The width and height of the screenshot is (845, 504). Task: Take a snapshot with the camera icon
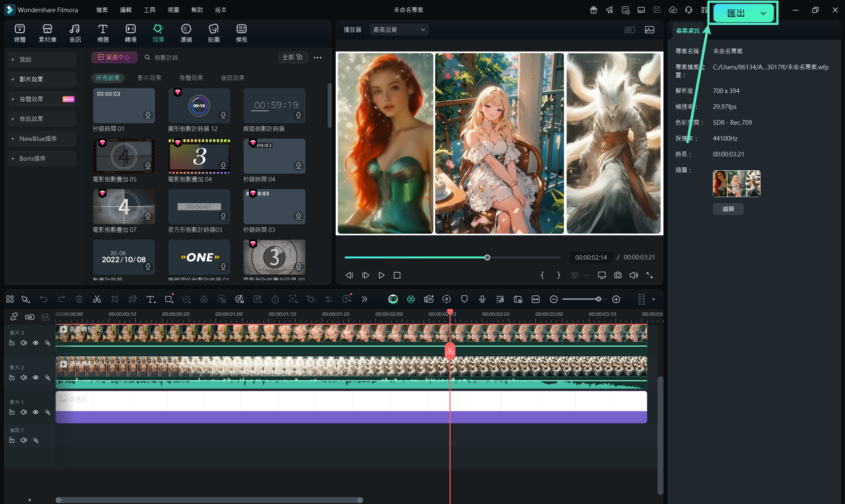[618, 275]
